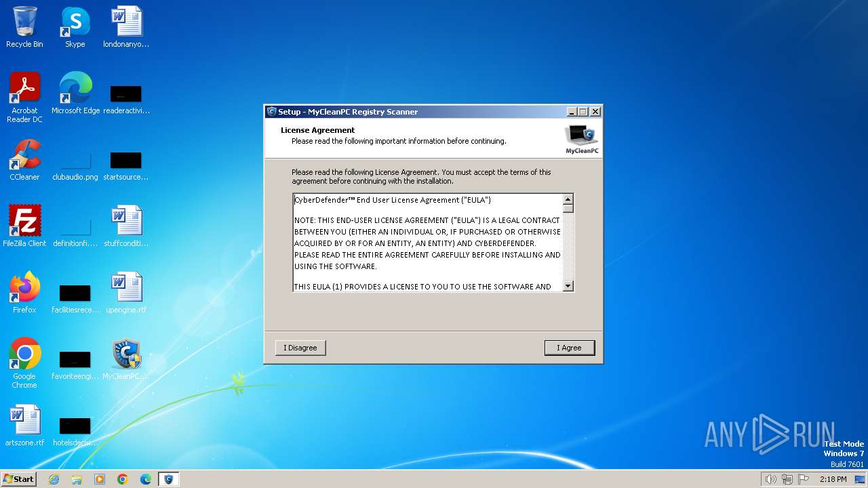The height and width of the screenshot is (488, 868).
Task: Open File Explorer from the taskbar
Action: pos(77,479)
